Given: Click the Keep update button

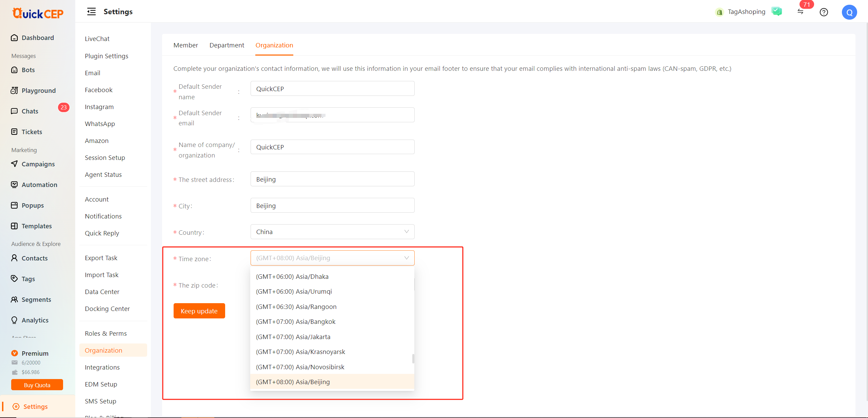Looking at the screenshot, I should point(199,311).
